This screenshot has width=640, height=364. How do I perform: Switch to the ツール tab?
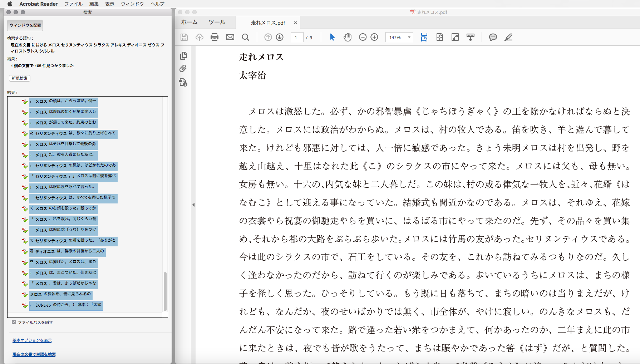click(217, 22)
